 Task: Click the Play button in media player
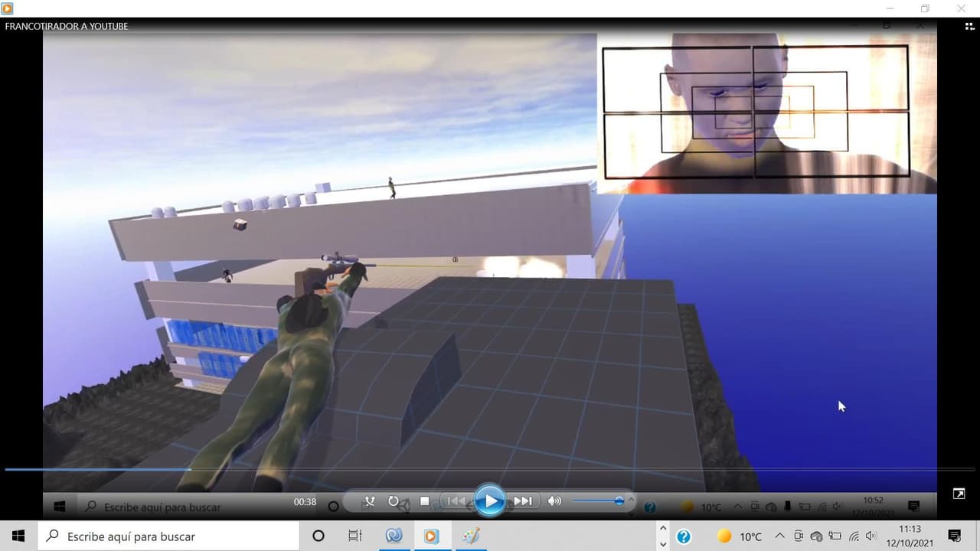490,501
